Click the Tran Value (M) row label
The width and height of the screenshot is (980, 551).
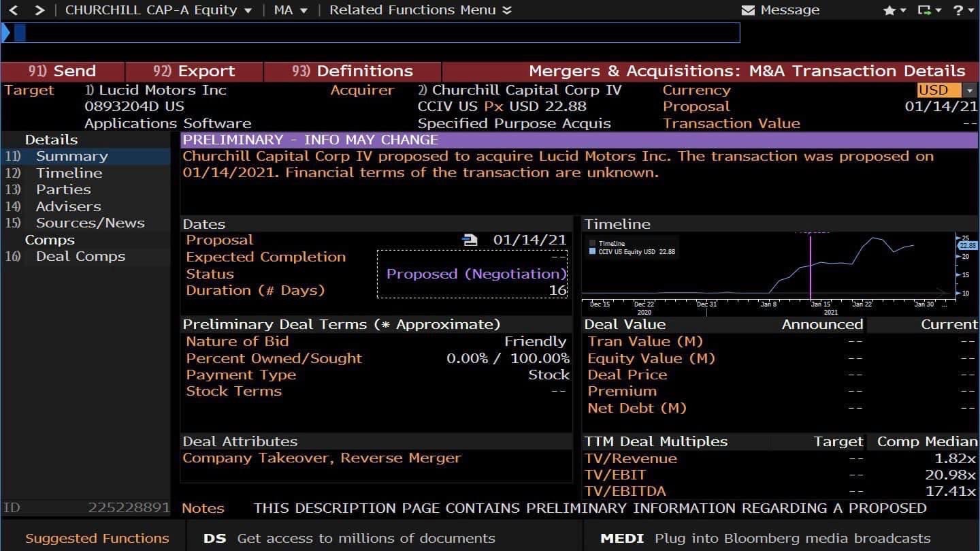click(x=645, y=341)
